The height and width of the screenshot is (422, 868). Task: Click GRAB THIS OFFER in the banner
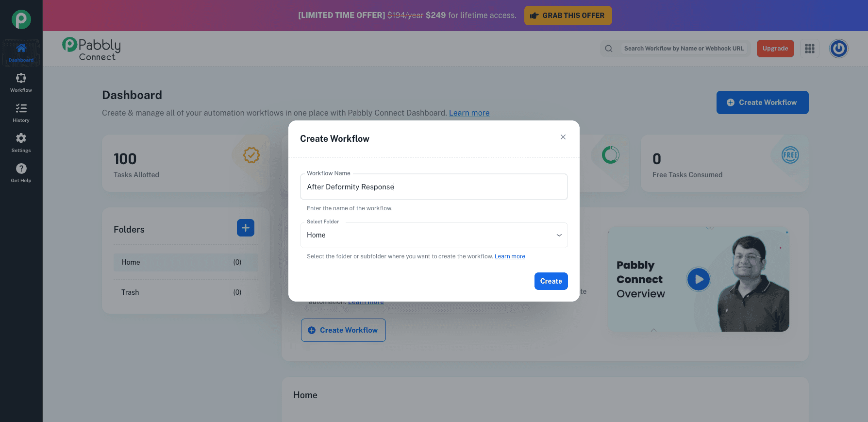568,15
